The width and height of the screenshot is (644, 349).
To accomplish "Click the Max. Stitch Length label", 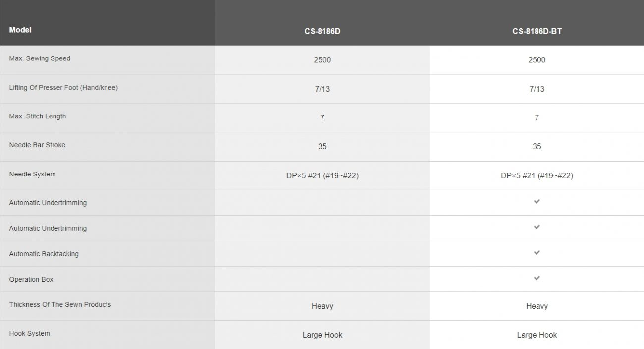I will point(37,116).
